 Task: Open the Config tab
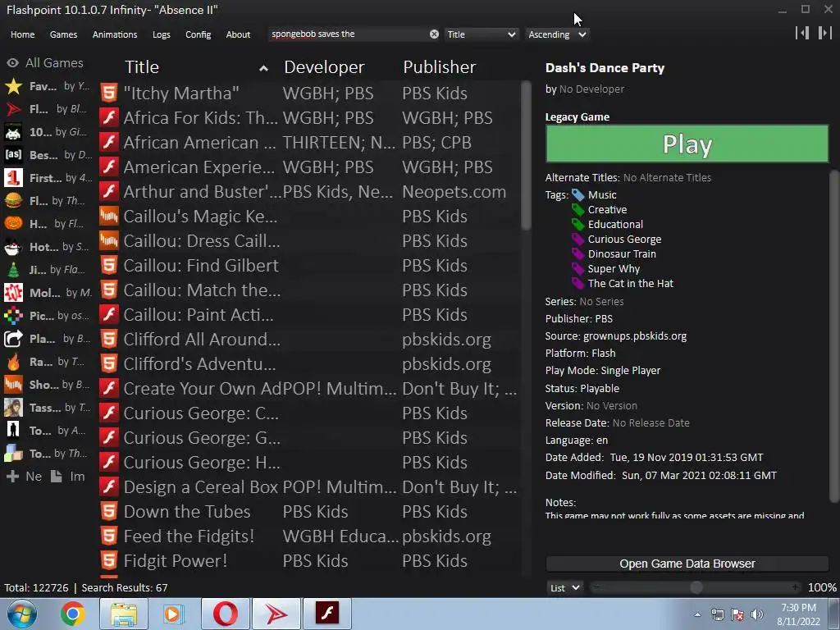(x=199, y=34)
